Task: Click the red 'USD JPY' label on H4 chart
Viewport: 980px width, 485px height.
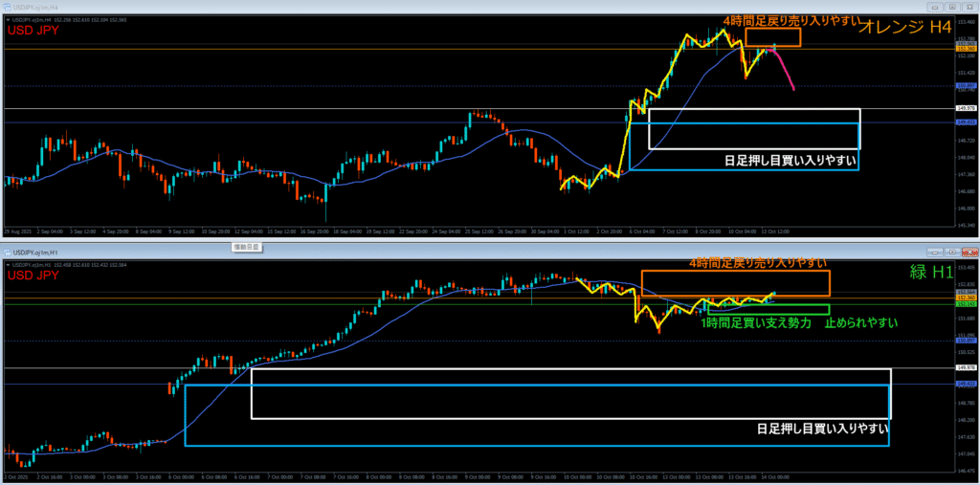Action: coord(33,31)
